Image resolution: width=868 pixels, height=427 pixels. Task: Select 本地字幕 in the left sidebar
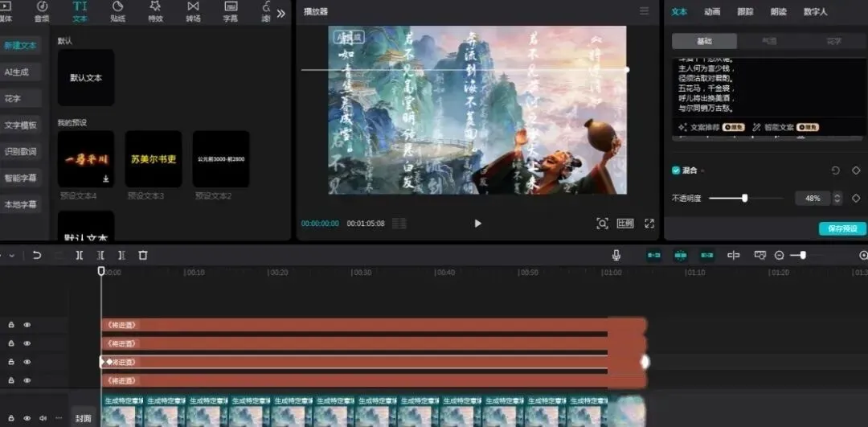click(x=20, y=204)
